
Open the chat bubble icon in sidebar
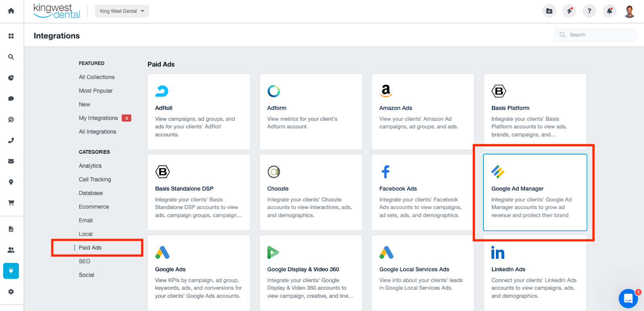coord(11,99)
